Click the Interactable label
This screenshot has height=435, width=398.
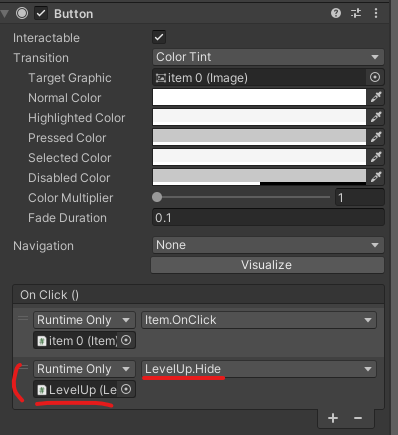click(x=46, y=38)
